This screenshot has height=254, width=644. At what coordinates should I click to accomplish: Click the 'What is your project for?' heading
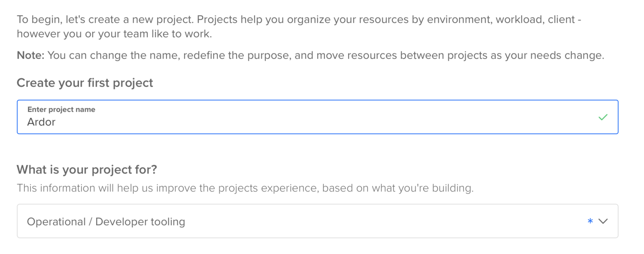87,169
